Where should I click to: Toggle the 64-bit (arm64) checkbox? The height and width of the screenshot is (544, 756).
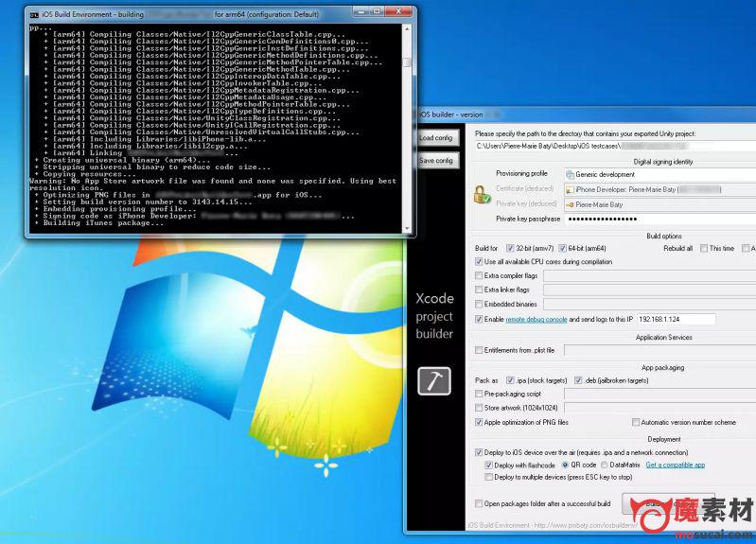point(562,249)
